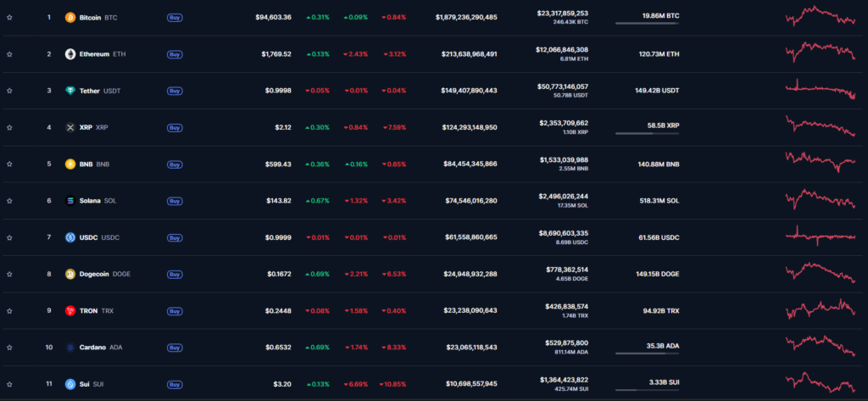Click Buy button for Ethereum
Image resolution: width=868 pixels, height=401 pixels.
coord(175,54)
